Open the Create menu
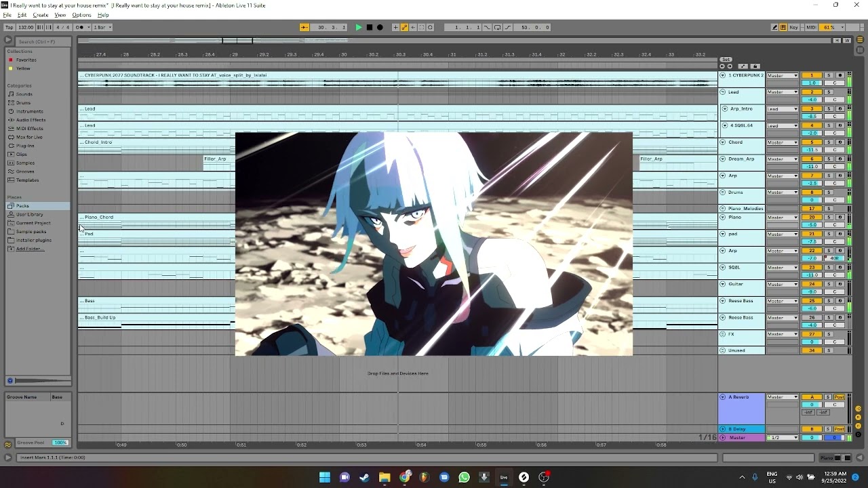 click(x=41, y=15)
